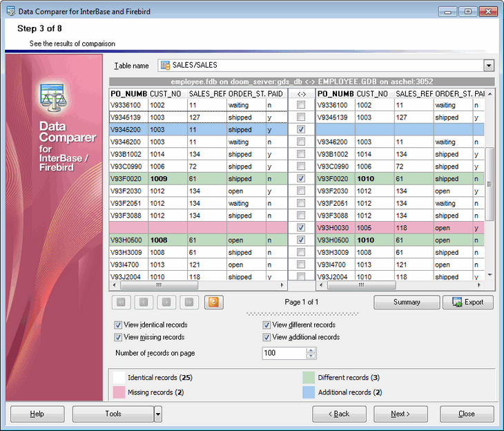
Task: Select V9345200 cell in left grid
Action: 128,130
